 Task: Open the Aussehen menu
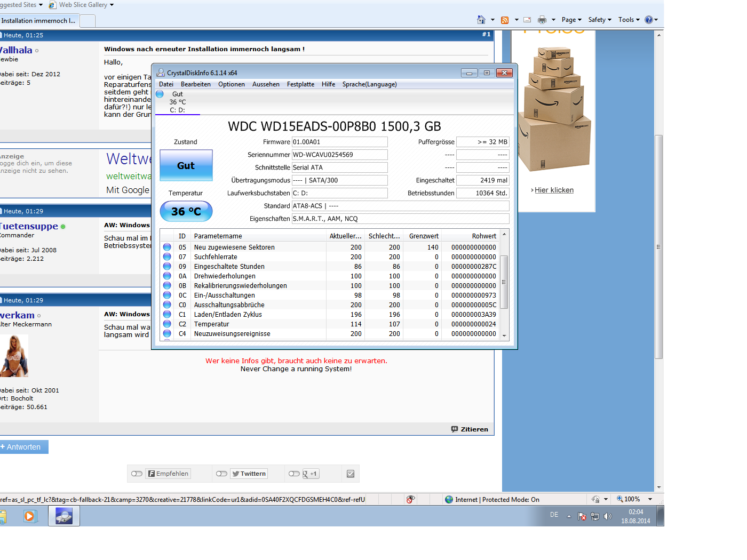point(266,84)
